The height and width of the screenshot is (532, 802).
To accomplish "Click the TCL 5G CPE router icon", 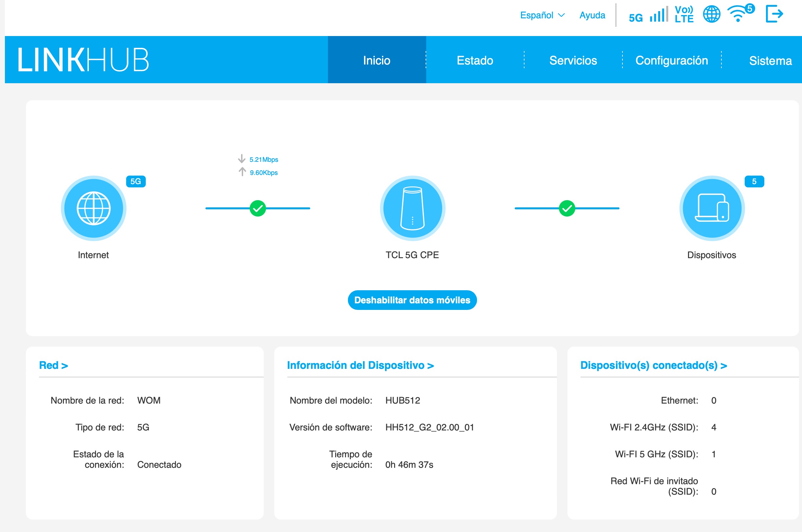I will [x=412, y=208].
